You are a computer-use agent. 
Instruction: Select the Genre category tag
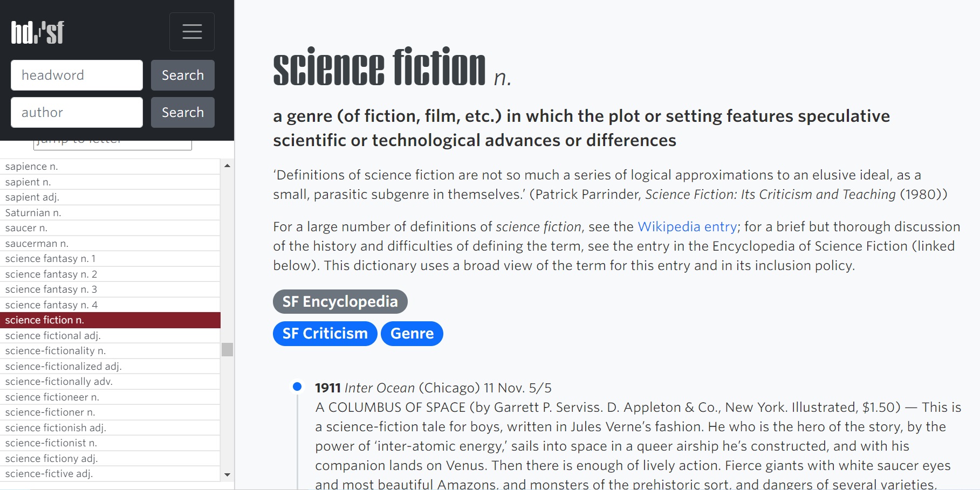[x=412, y=334]
